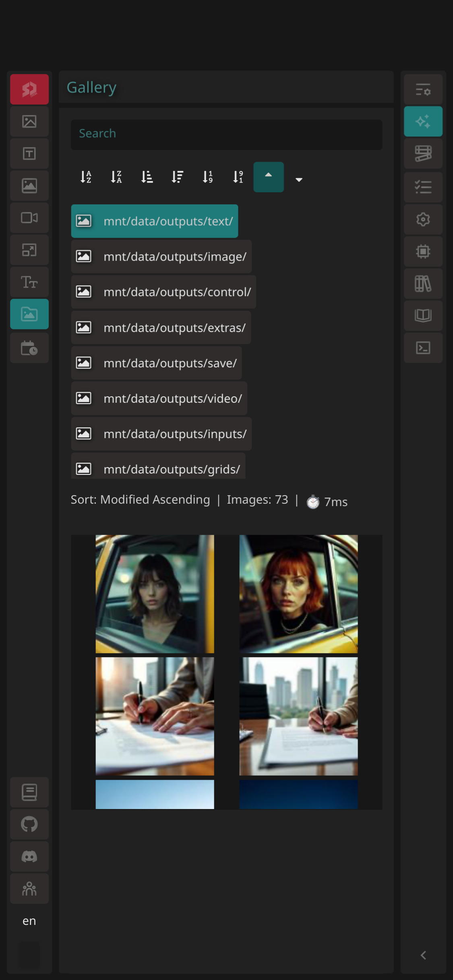Open the red-haired woman thumbnail

[x=298, y=594]
